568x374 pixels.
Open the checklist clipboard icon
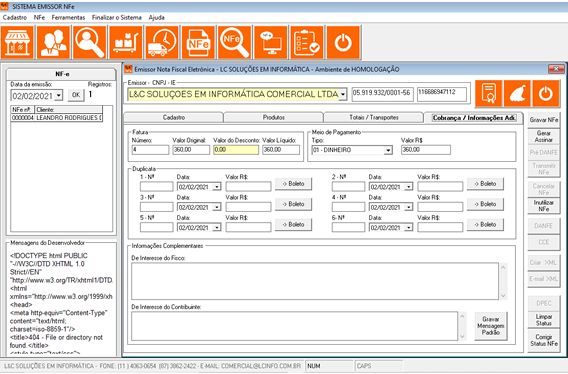pyautogui.click(x=307, y=43)
